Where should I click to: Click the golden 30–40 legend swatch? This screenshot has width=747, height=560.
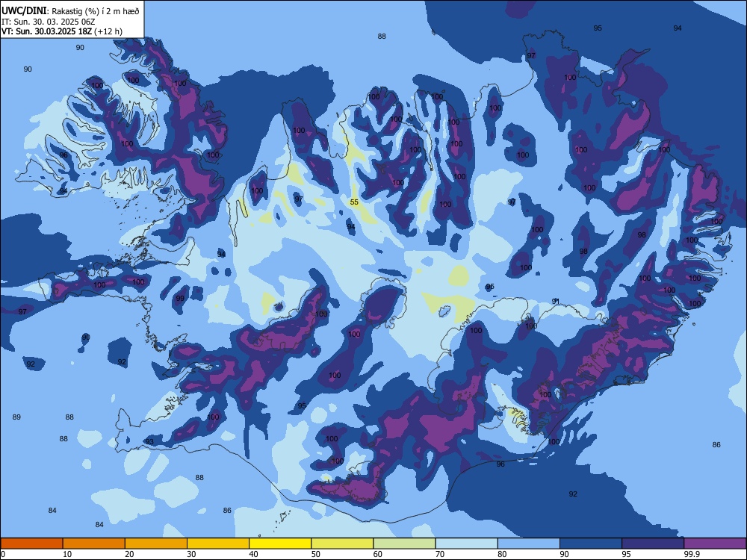coord(218,544)
